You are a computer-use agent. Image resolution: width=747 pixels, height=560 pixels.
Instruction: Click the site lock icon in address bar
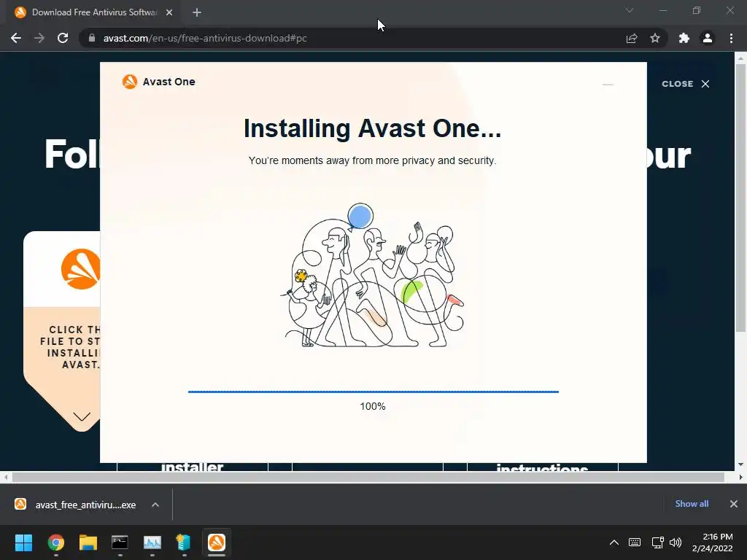[x=92, y=38]
